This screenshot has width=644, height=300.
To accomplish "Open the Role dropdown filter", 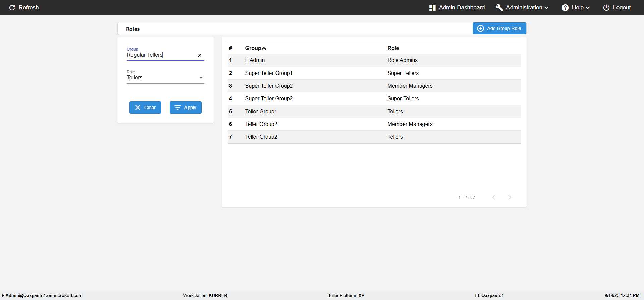I will tap(201, 78).
